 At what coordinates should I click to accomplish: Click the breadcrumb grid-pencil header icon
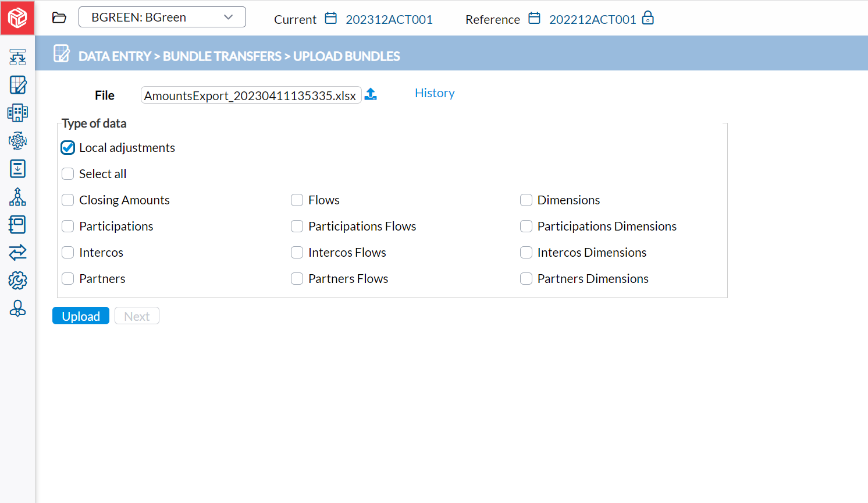click(x=61, y=54)
